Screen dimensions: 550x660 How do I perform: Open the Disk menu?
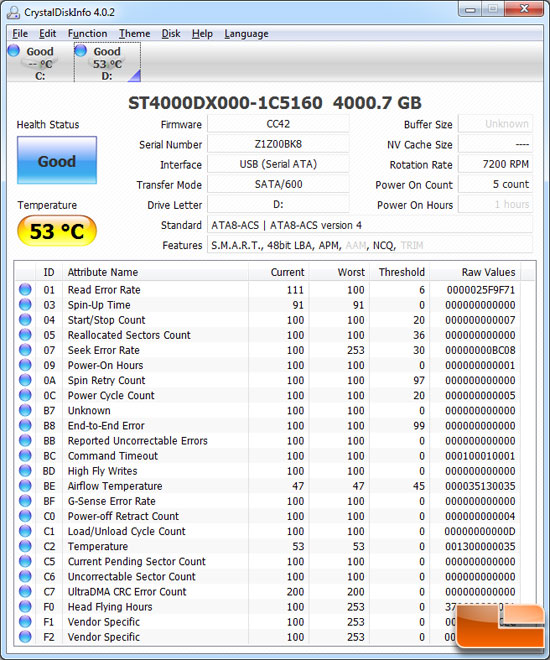click(171, 34)
